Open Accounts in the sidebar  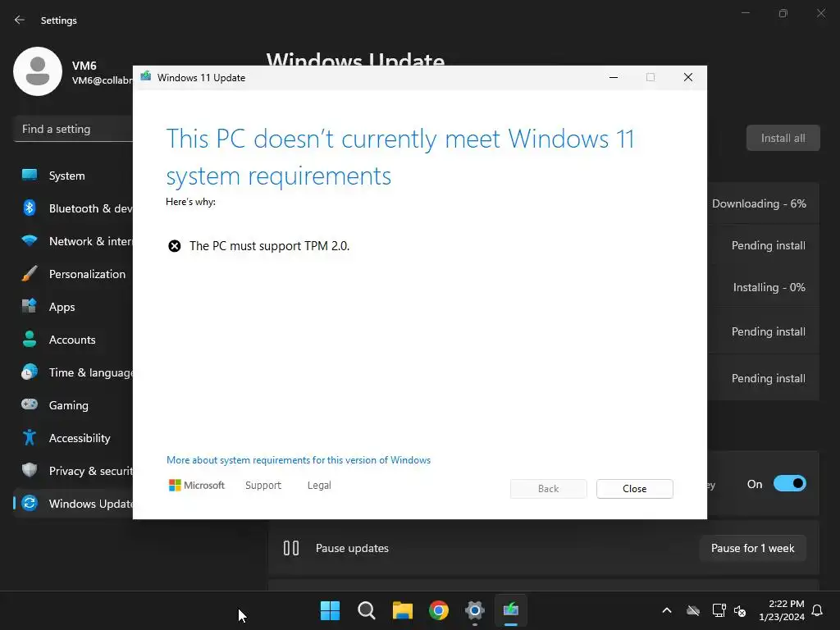pos(73,340)
